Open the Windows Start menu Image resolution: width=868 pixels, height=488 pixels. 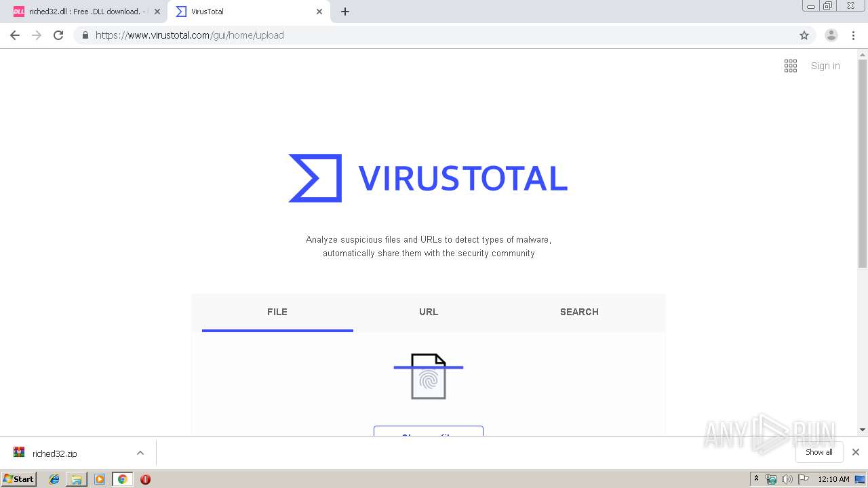click(18, 479)
